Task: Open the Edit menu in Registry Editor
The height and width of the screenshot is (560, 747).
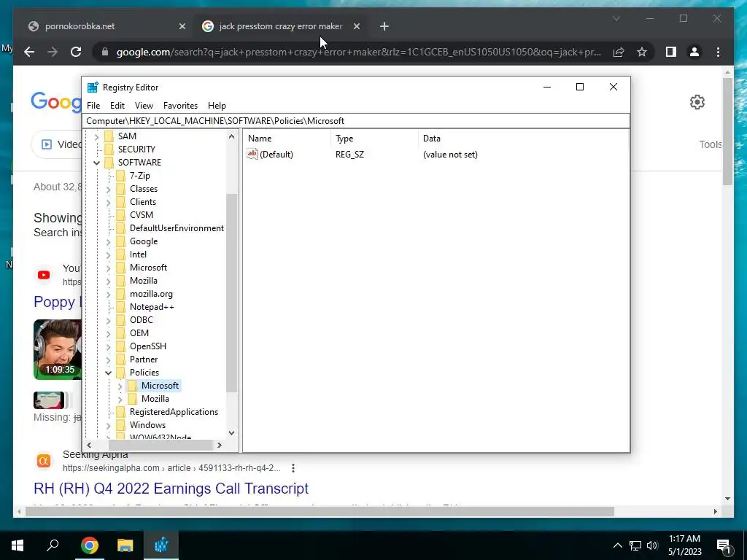Action: 117,106
